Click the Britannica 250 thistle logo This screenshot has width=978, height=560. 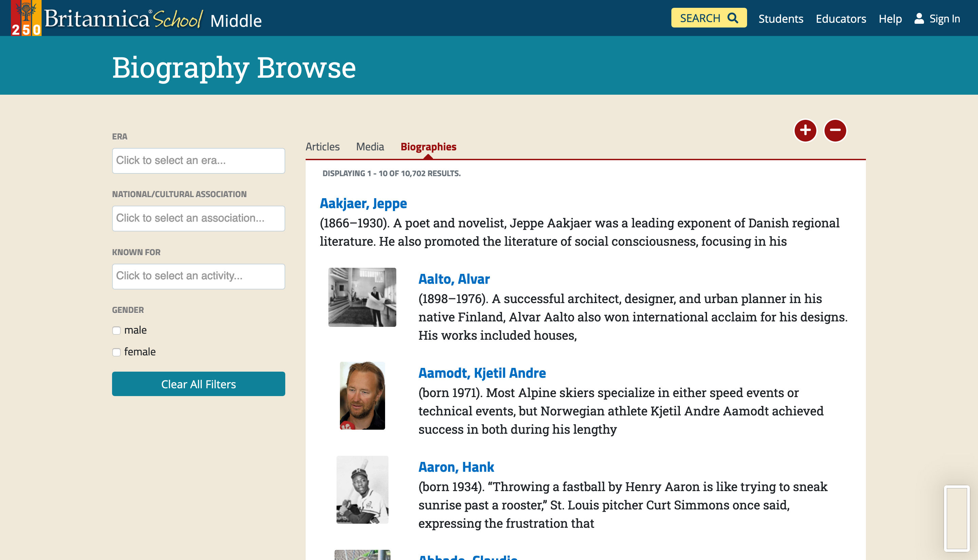coord(26,18)
